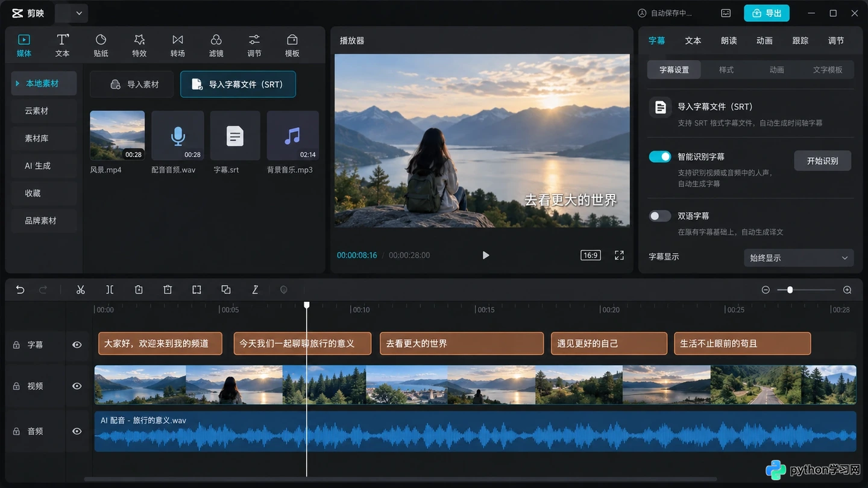Hide the 字幕 track with eye icon
The height and width of the screenshot is (488, 868).
(x=77, y=345)
